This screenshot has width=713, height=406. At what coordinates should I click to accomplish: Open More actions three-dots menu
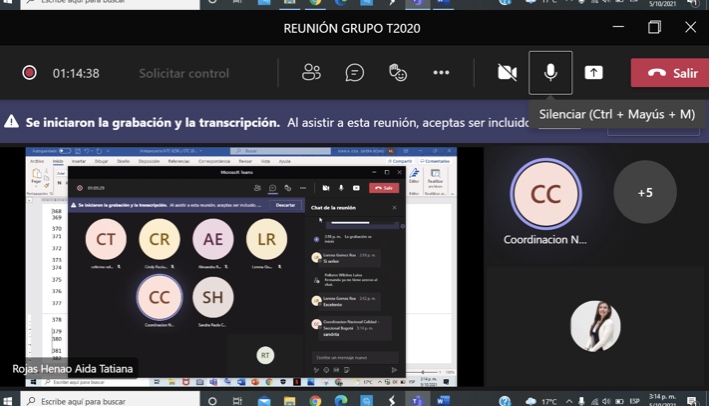click(441, 72)
